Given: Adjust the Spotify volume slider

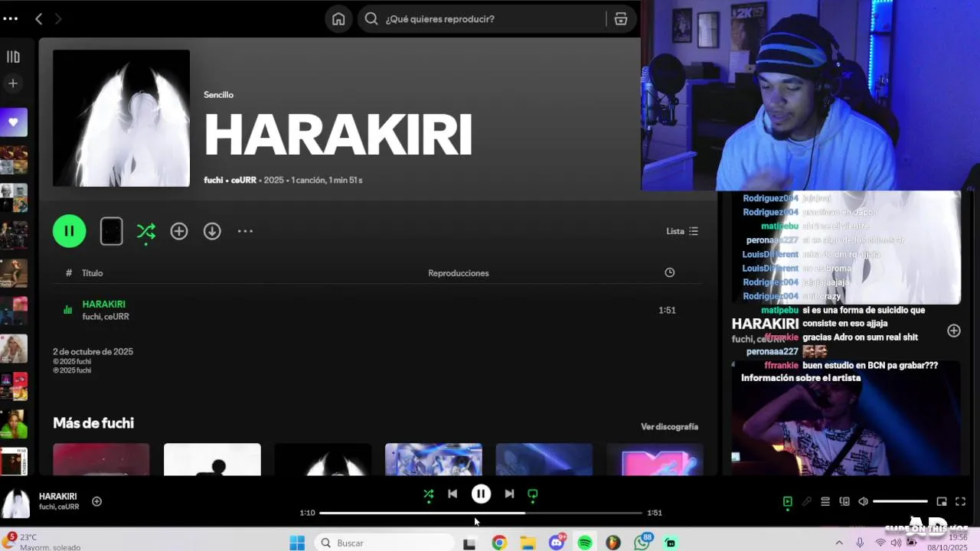Looking at the screenshot, I should coord(900,502).
